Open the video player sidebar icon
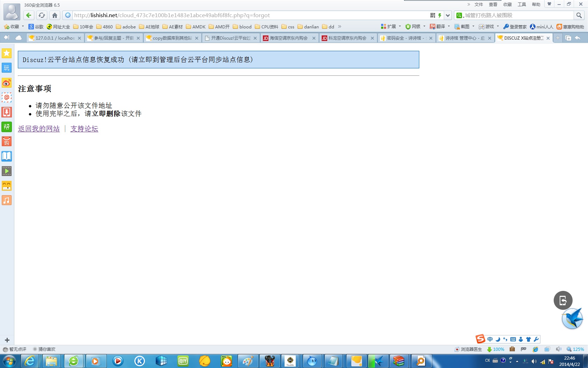Image resolution: width=588 pixels, height=368 pixels. click(7, 171)
